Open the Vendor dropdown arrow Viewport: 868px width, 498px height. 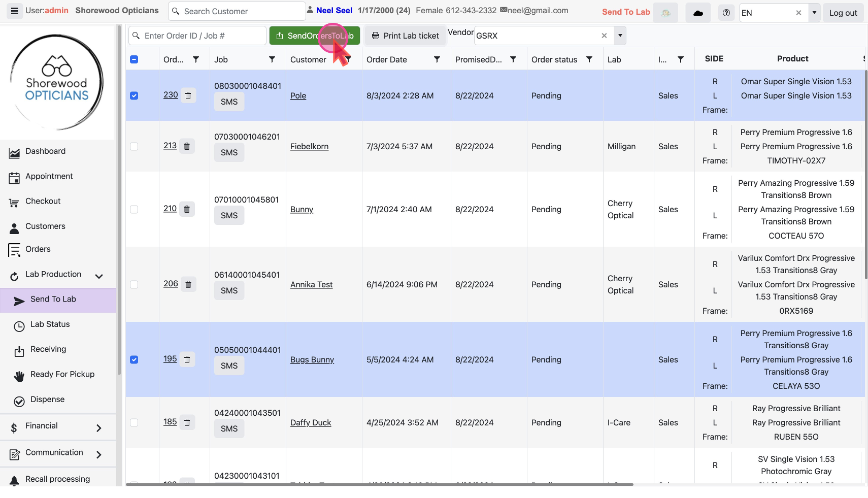pyautogui.click(x=620, y=36)
